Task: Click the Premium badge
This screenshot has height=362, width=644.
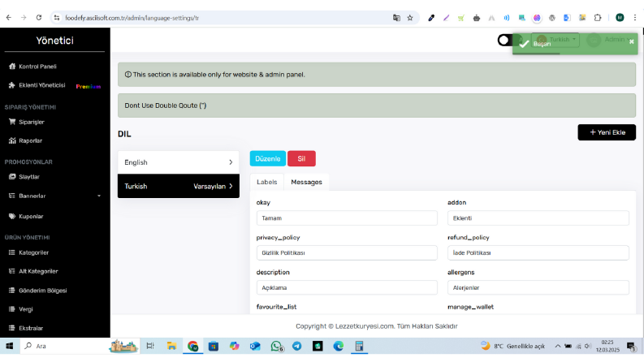Action: (x=89, y=86)
